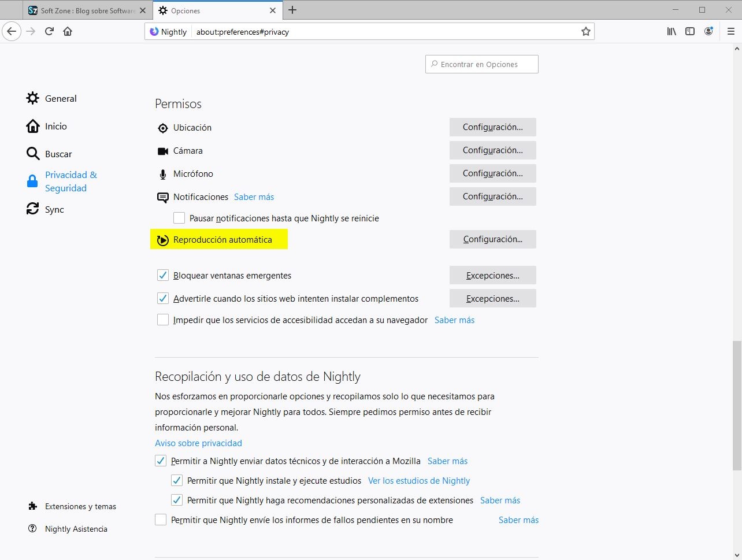Click the Sync arrows icon
Image resolution: width=742 pixels, height=560 pixels.
33,209
